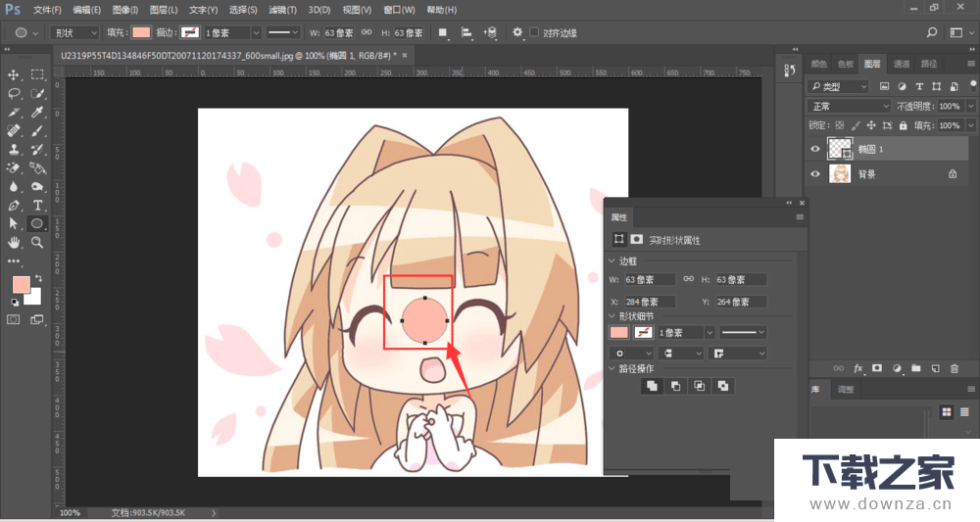
Task: Hide the 椭圆 1 layer
Action: click(815, 149)
